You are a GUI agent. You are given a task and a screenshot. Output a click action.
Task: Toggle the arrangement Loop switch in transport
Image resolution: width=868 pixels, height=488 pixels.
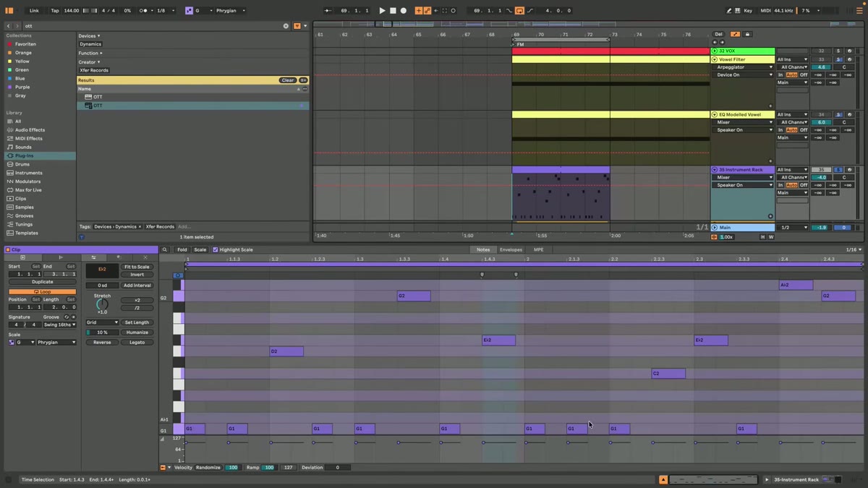tap(519, 11)
